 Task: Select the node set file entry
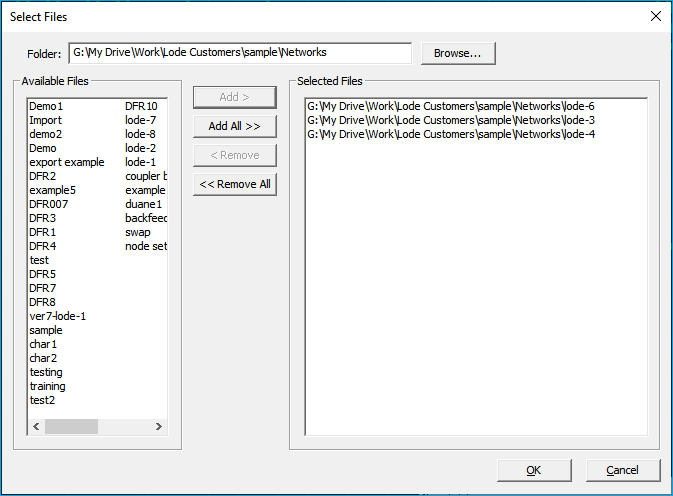[146, 246]
